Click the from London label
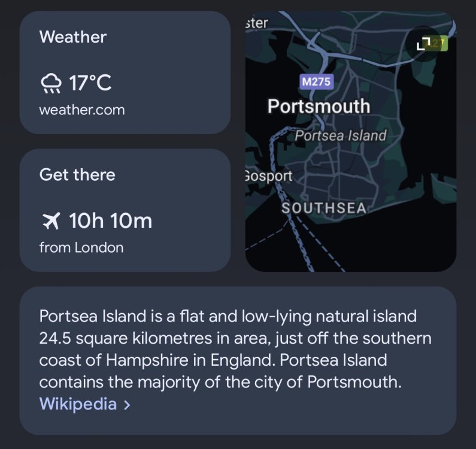Viewport: 476px width, 449px height. (x=81, y=248)
